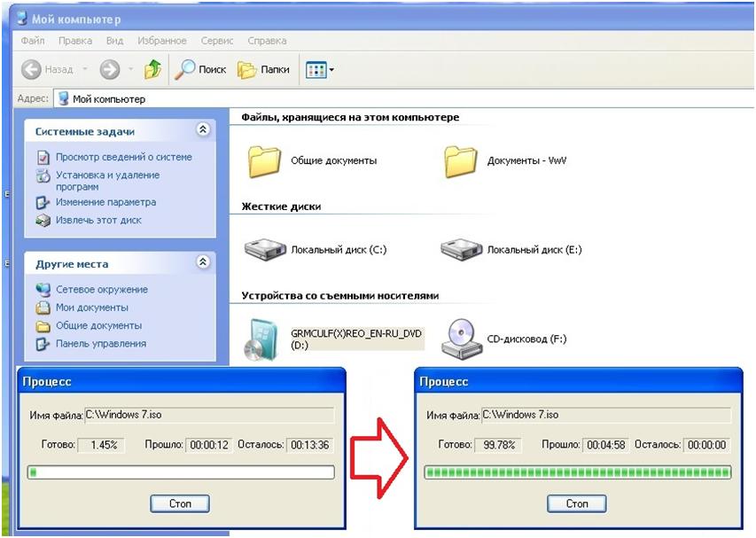Select Локальный диск (C:) drive icon
Image resolution: width=756 pixels, height=538 pixels.
[x=265, y=249]
